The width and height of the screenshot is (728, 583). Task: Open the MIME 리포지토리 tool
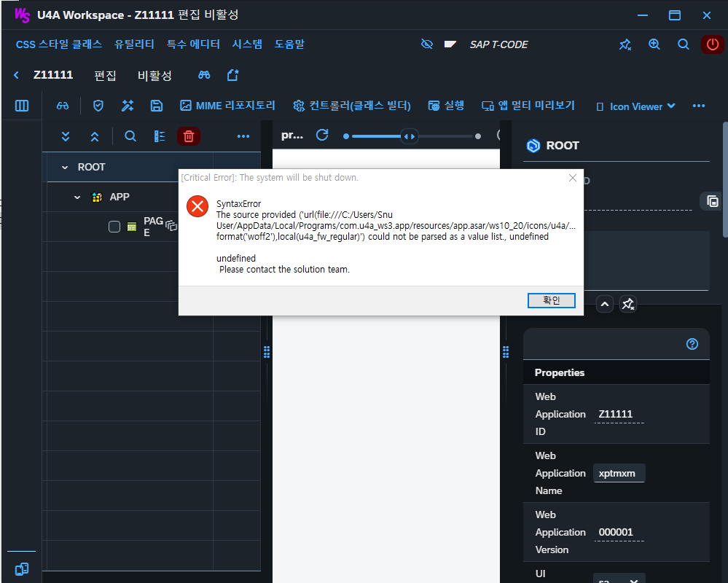[227, 106]
